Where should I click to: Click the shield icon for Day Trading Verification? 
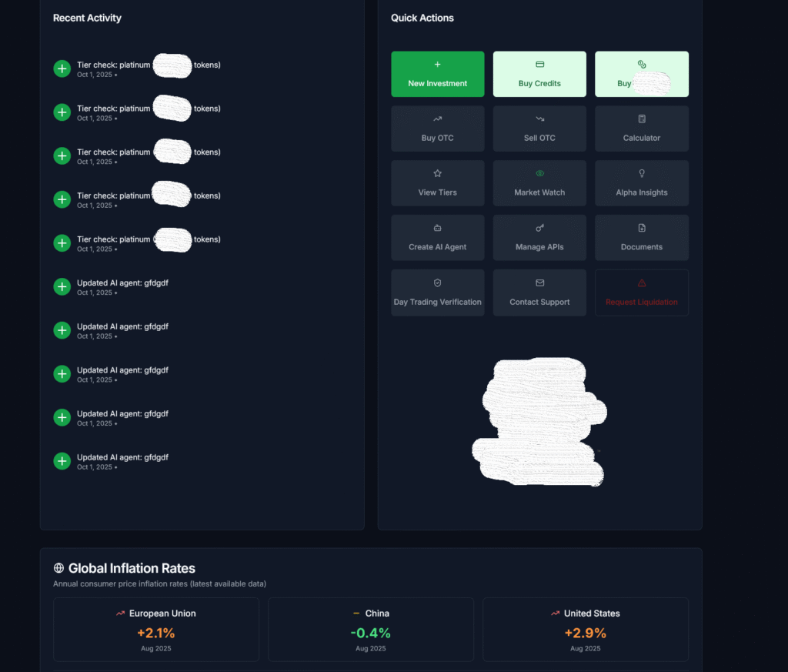437,283
